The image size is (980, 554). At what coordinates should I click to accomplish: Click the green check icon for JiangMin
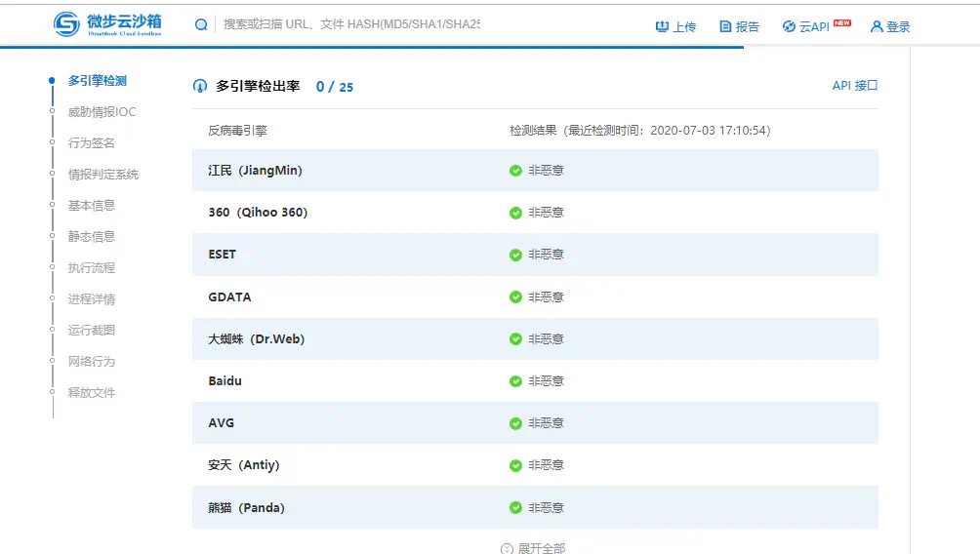515,171
